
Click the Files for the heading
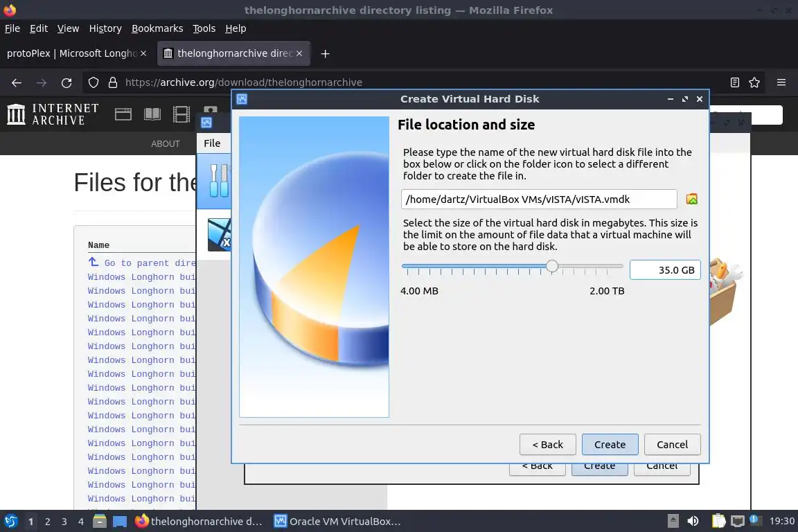coord(135,182)
